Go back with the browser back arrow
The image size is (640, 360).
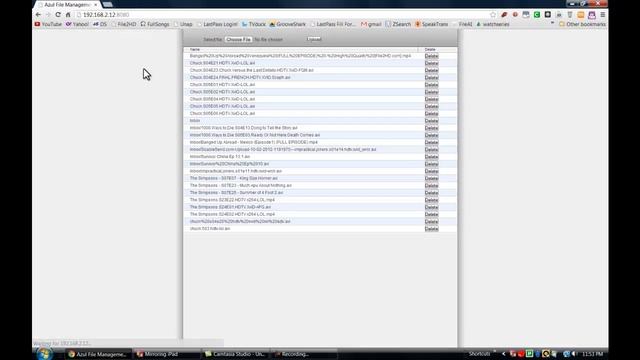38,15
